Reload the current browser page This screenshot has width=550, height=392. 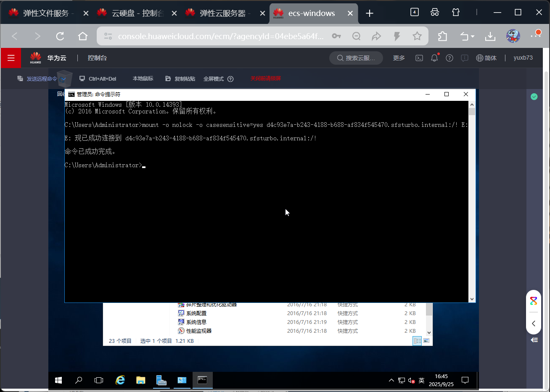(x=60, y=36)
